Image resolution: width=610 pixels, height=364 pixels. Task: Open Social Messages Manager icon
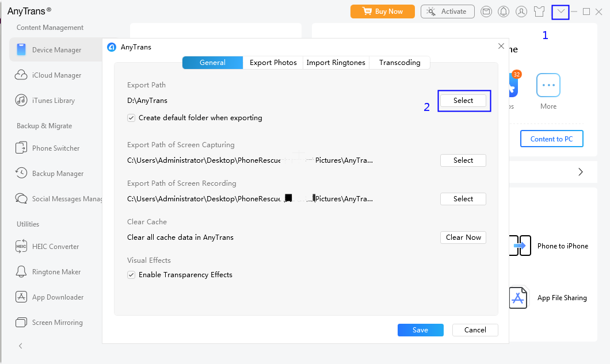tap(21, 199)
